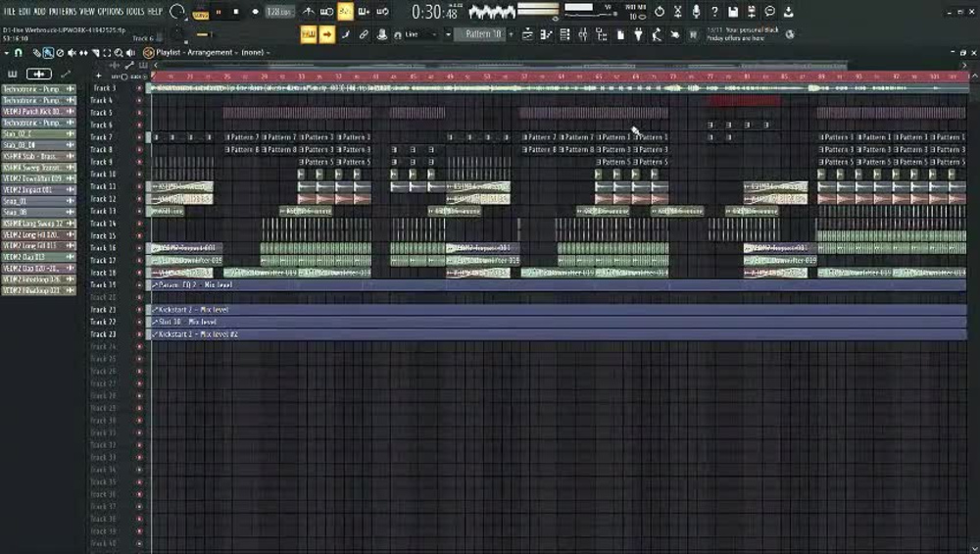Viewport: 980px width, 554px height.
Task: Open the Arrangement dropdown in playlist title
Action: click(x=213, y=53)
